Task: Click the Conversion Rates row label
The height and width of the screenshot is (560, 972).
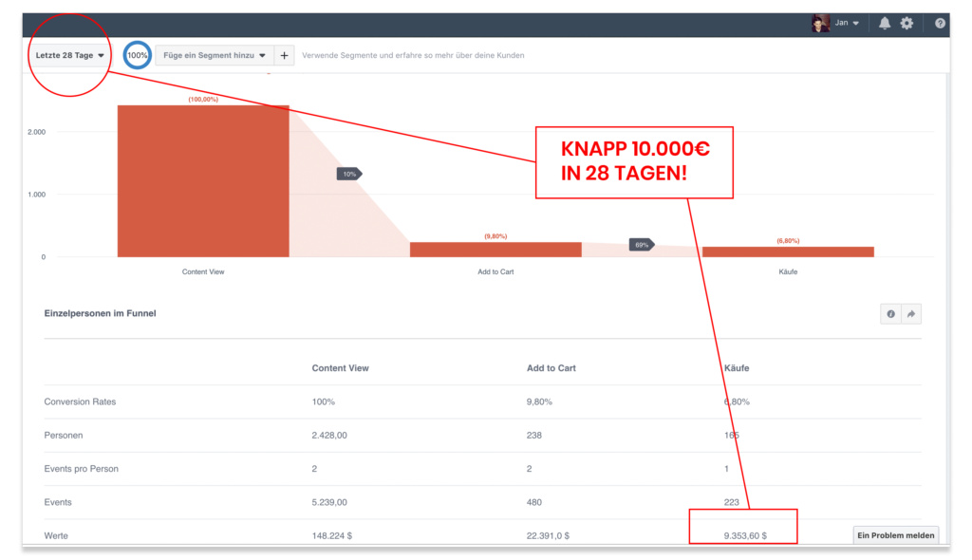Action: (x=80, y=401)
